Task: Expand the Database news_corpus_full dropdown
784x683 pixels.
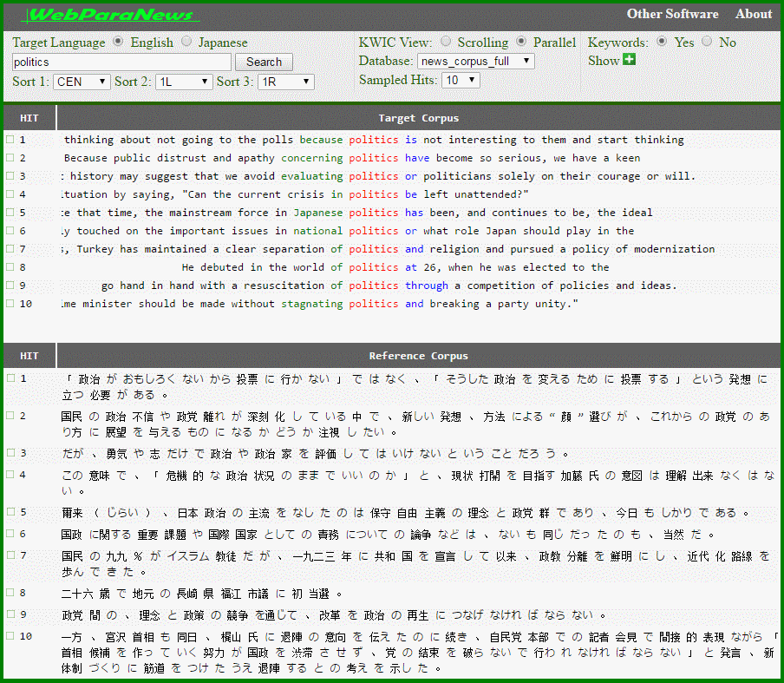Action: (x=475, y=61)
